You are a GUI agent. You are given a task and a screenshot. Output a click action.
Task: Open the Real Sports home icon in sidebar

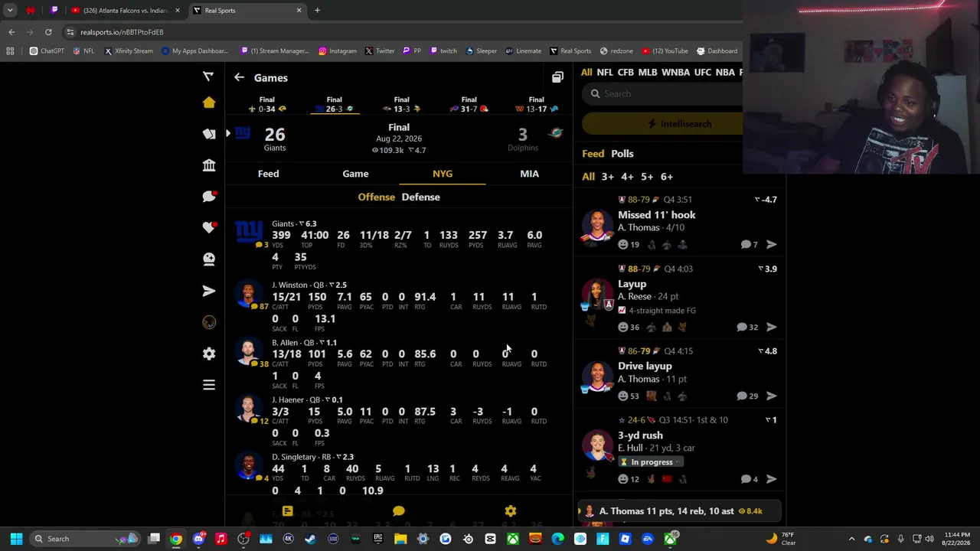209,103
